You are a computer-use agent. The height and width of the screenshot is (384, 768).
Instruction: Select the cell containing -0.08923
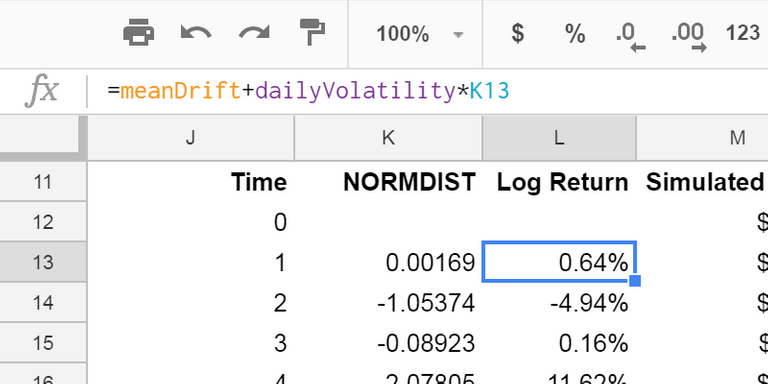388,343
